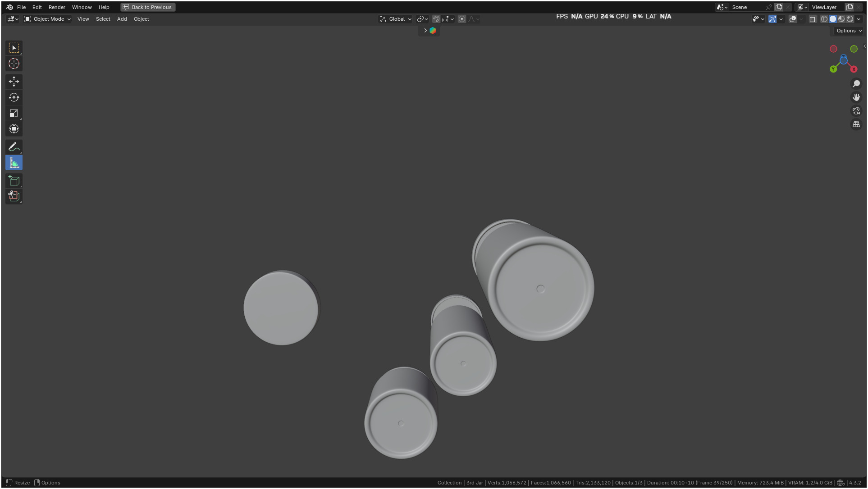Select the Cursor tool

(14, 63)
